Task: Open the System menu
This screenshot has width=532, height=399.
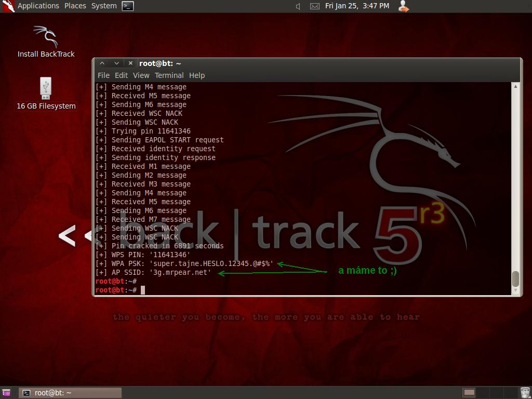Action: 104,6
